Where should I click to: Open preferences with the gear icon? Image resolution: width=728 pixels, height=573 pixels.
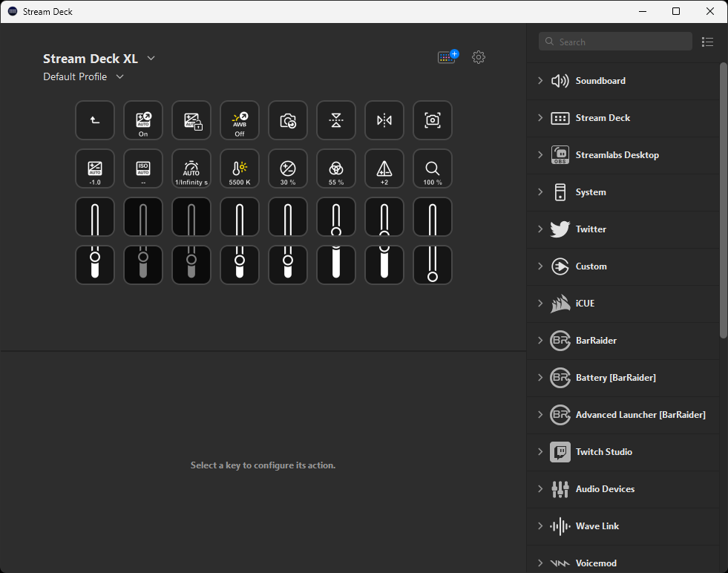[479, 57]
